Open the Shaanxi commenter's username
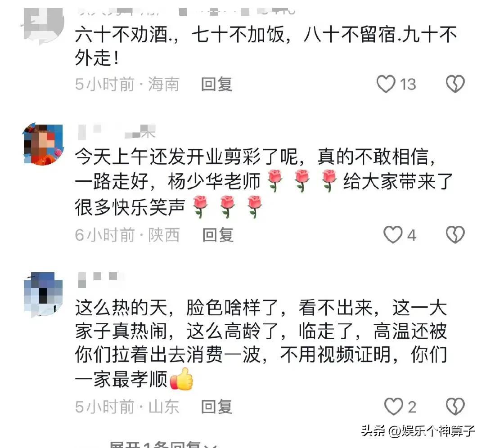The image size is (486, 448). 117,132
